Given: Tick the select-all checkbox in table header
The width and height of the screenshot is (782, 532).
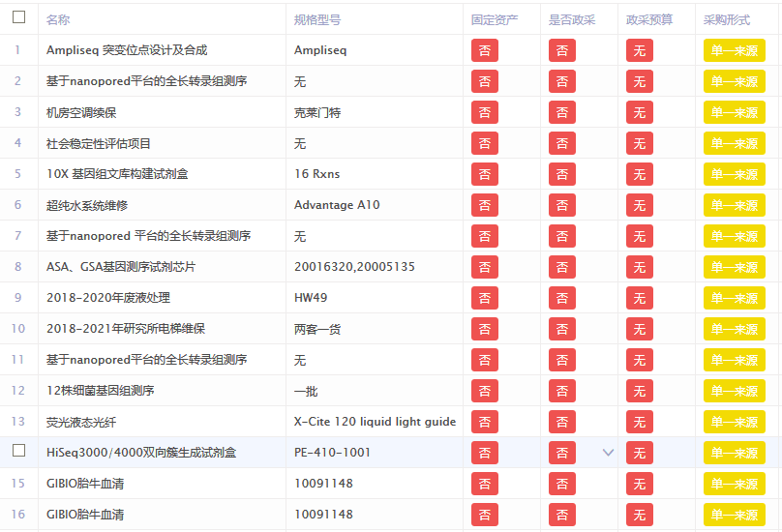Looking at the screenshot, I should 18,17.
